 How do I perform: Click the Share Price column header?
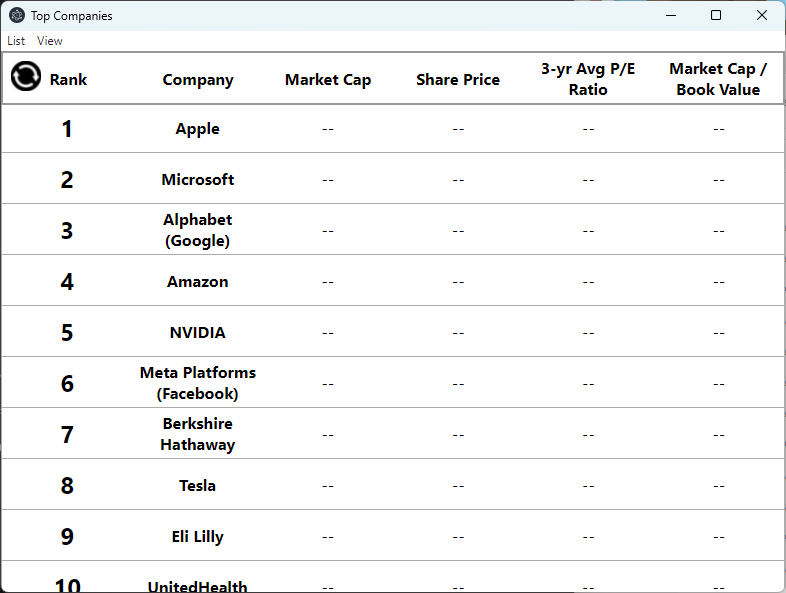click(458, 80)
